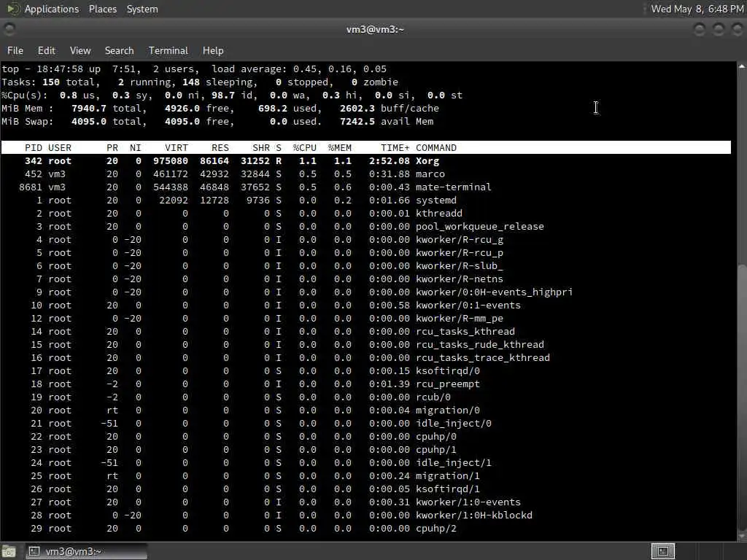Click the Xorg process name
This screenshot has height=560, width=747.
[427, 161]
